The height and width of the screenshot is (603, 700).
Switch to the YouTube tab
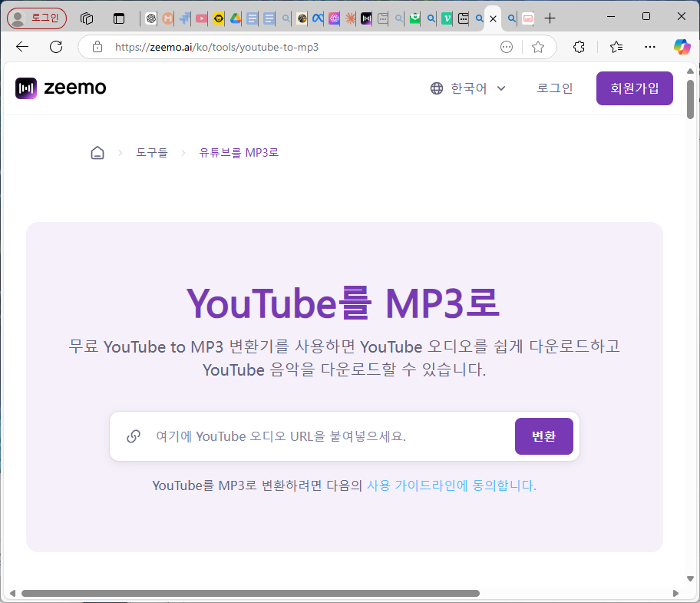coord(201,18)
